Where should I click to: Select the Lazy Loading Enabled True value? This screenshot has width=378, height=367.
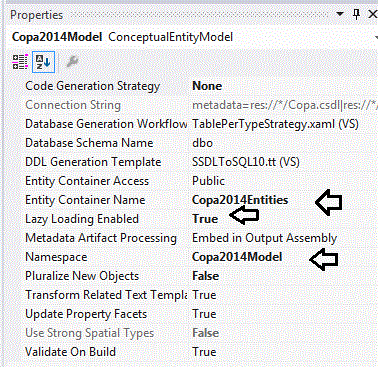(205, 219)
